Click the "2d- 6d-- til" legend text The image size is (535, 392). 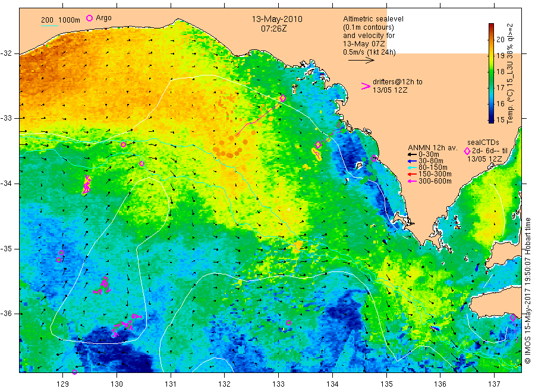pos(490,151)
